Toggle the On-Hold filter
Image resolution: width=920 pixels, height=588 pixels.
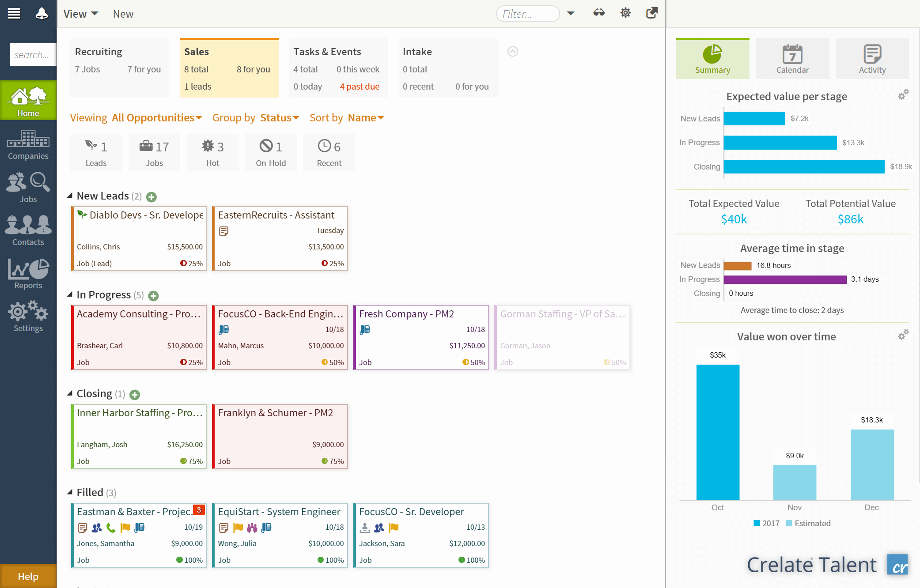point(271,153)
